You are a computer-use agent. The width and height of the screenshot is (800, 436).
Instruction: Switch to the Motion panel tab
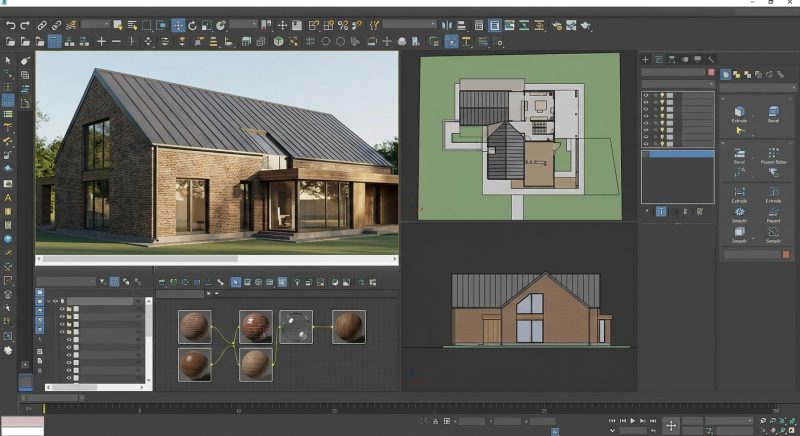[x=685, y=60]
